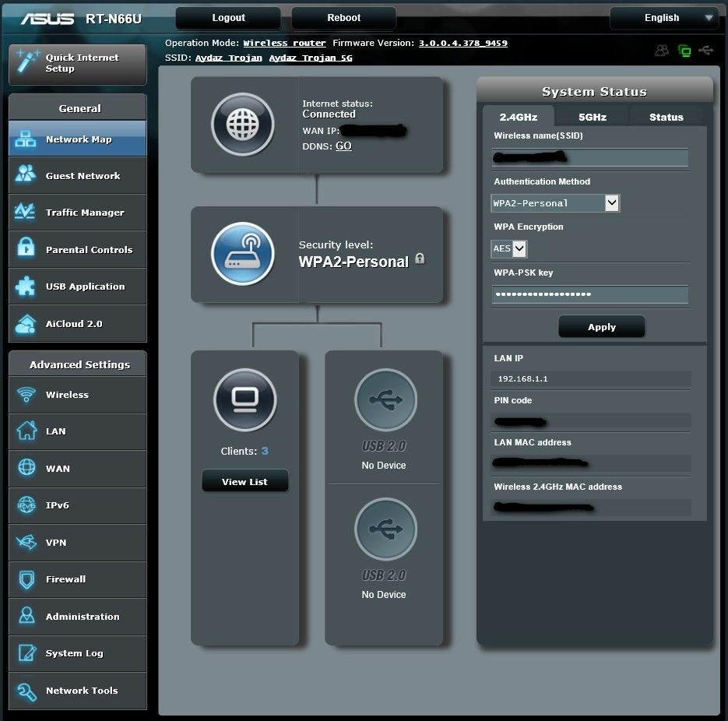Click the DDNS GO link
Image resolution: width=728 pixels, height=721 pixels.
[x=343, y=146]
